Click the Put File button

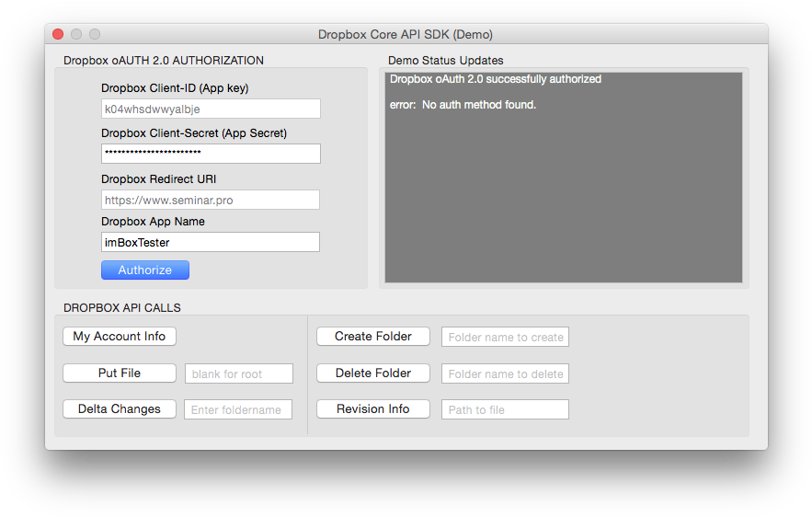coord(120,373)
